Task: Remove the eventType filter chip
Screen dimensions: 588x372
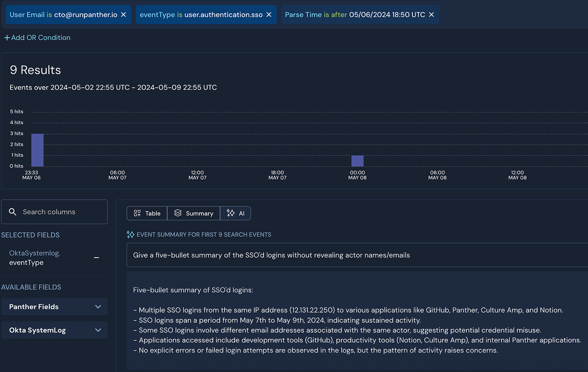Action: click(269, 15)
